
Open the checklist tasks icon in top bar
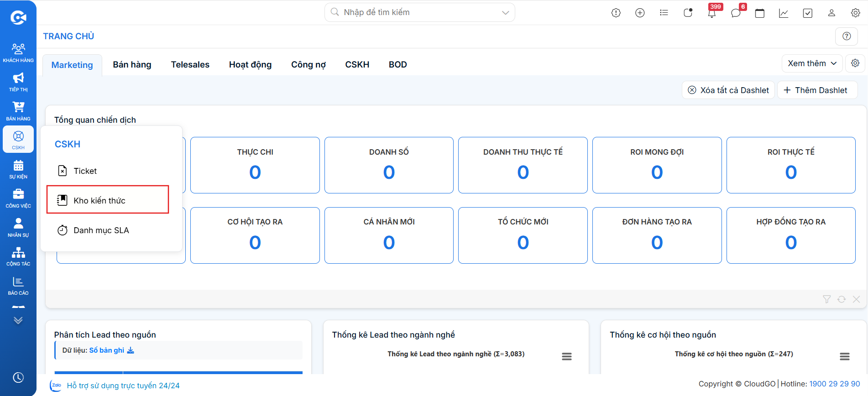point(808,13)
